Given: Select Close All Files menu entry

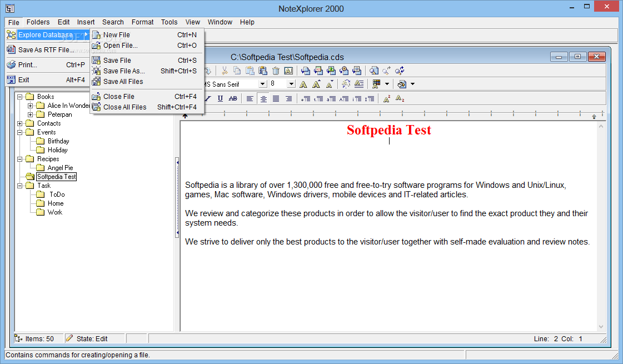Looking at the screenshot, I should tap(147, 107).
